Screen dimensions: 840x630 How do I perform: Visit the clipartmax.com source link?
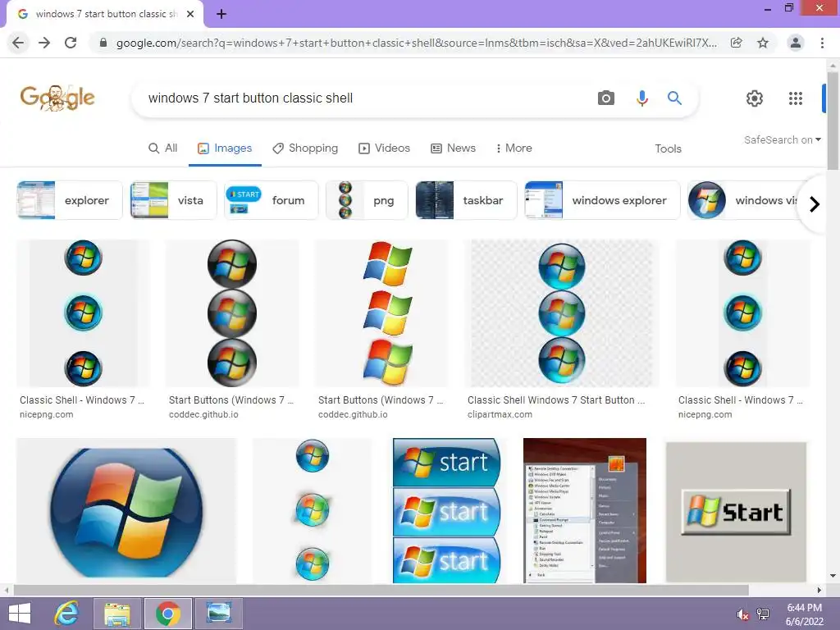500,414
